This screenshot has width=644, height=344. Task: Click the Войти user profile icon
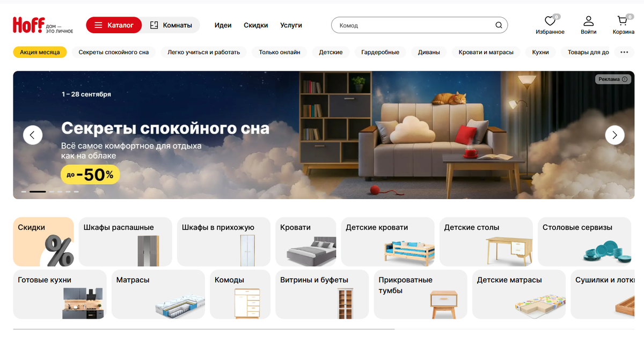coord(589,21)
